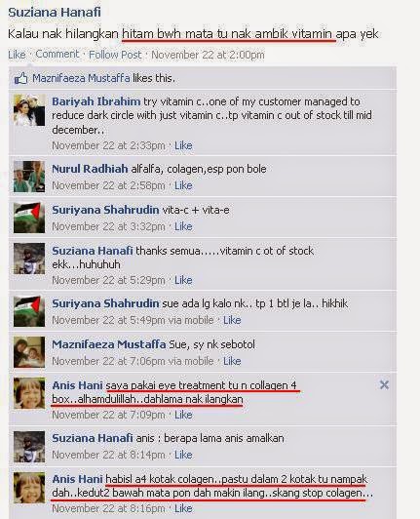
Task: Click Maznifaeza Mustaffa's comment avatar
Action: tap(29, 352)
